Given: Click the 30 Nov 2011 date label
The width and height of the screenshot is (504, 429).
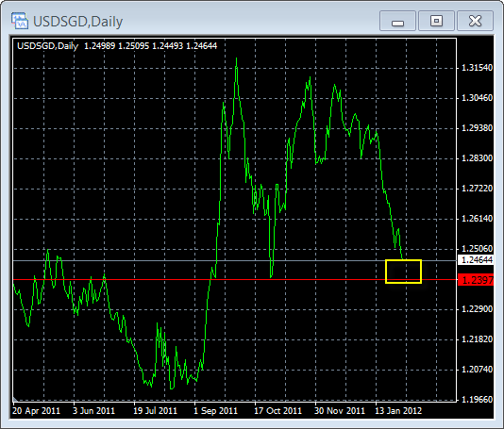Looking at the screenshot, I should point(340,411).
